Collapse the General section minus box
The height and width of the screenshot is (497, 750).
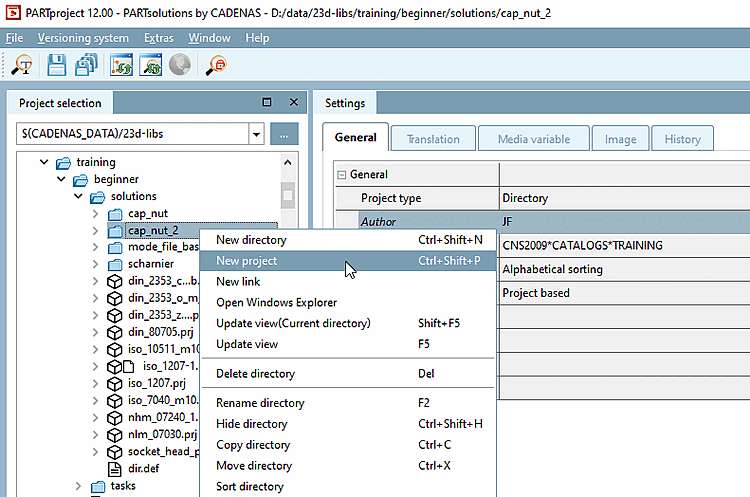tap(341, 174)
